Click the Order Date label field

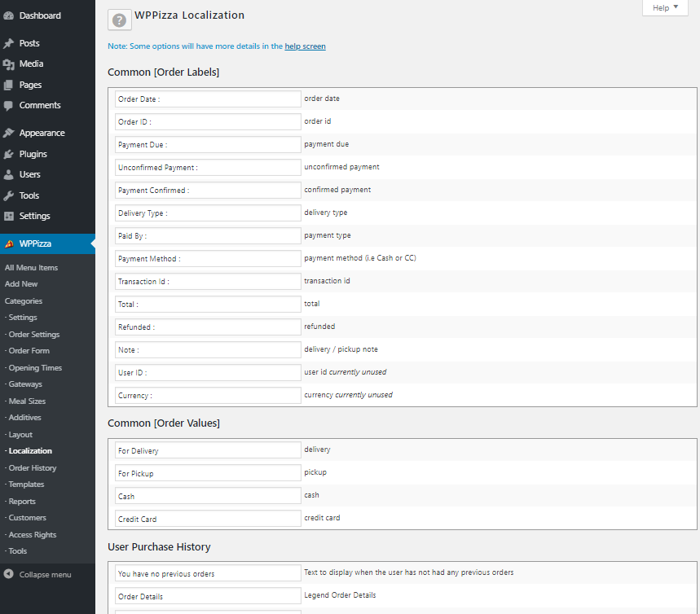click(209, 99)
